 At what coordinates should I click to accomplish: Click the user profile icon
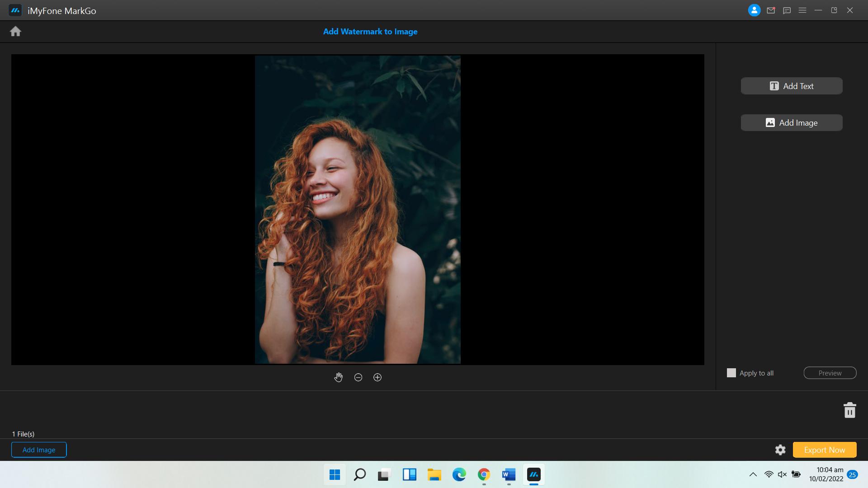pos(754,10)
